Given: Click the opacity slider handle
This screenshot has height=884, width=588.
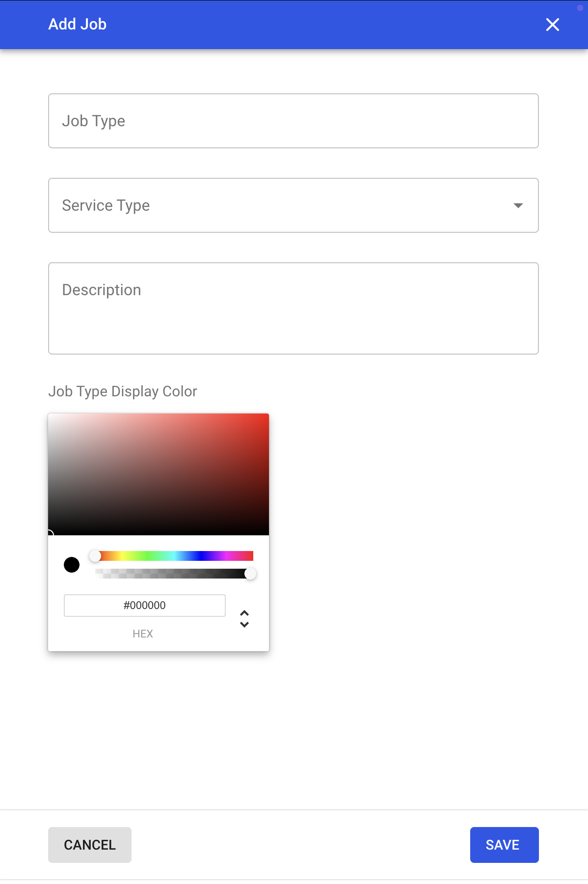Looking at the screenshot, I should tap(250, 574).
